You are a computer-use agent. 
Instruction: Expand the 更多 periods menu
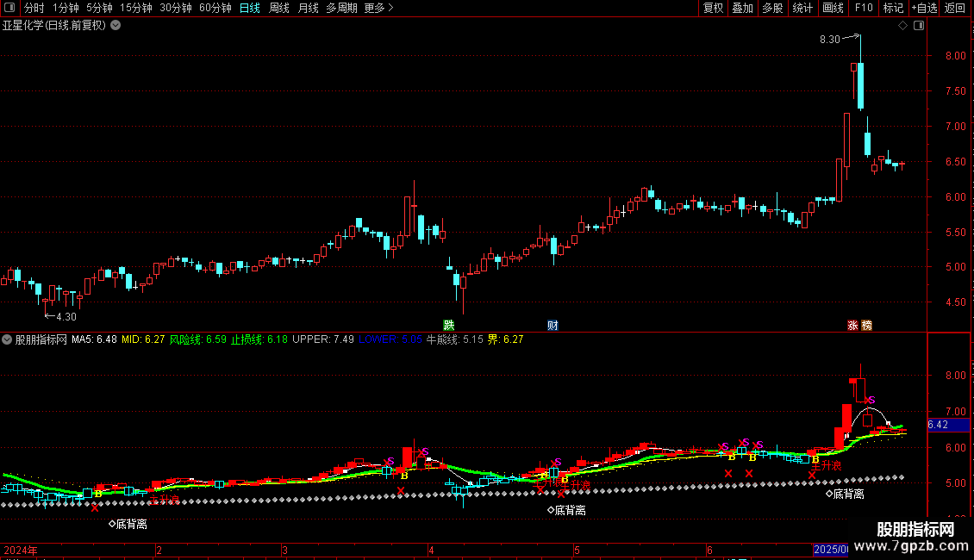pos(378,8)
